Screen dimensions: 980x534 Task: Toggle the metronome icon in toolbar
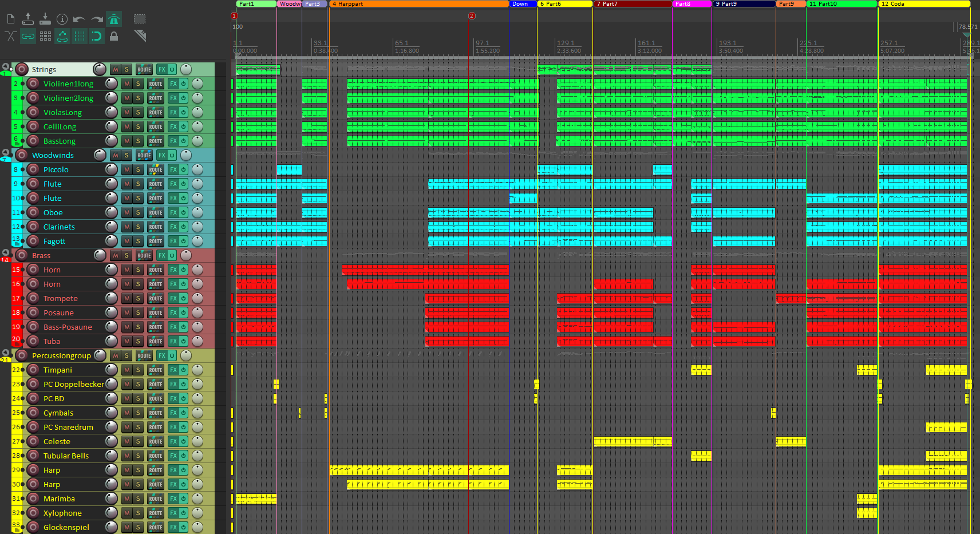114,19
